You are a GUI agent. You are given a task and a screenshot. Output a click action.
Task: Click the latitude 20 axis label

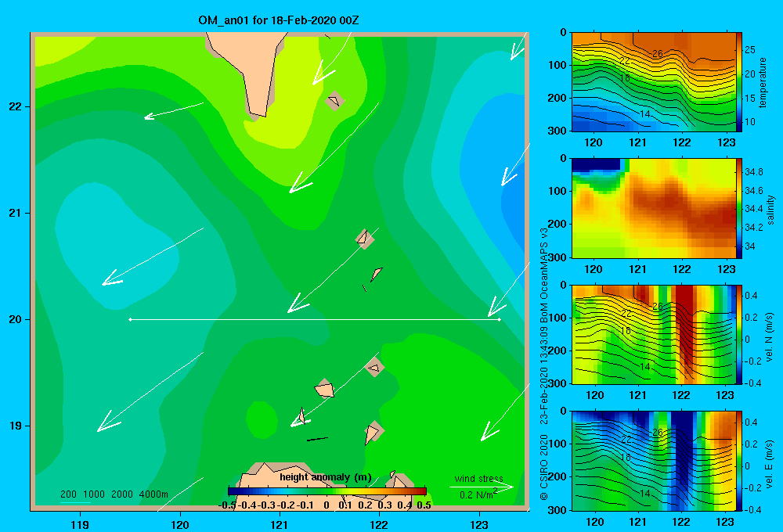15,319
